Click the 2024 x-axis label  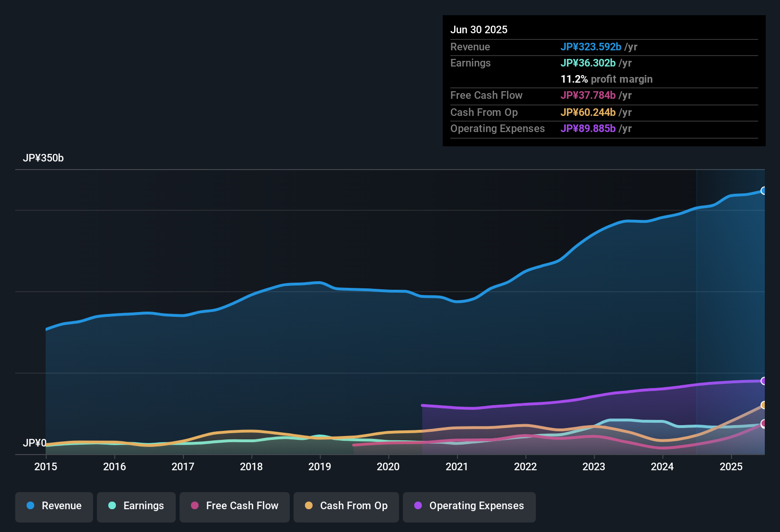[662, 467]
